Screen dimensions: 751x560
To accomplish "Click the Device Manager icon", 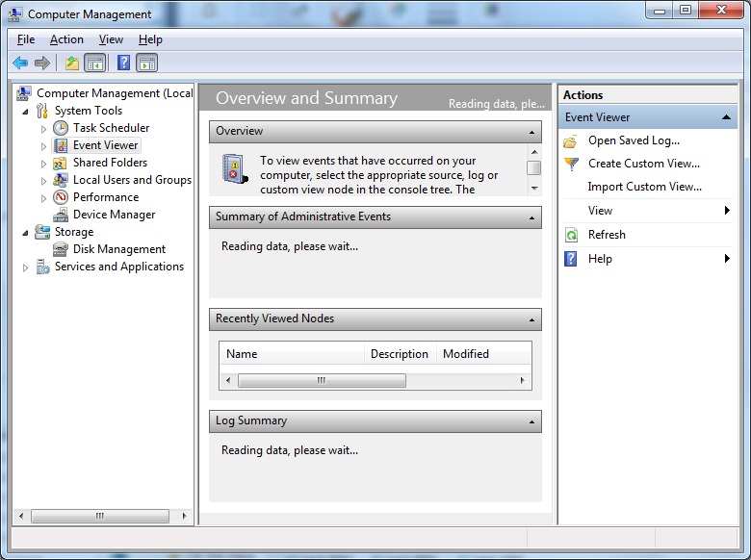I will point(61,215).
